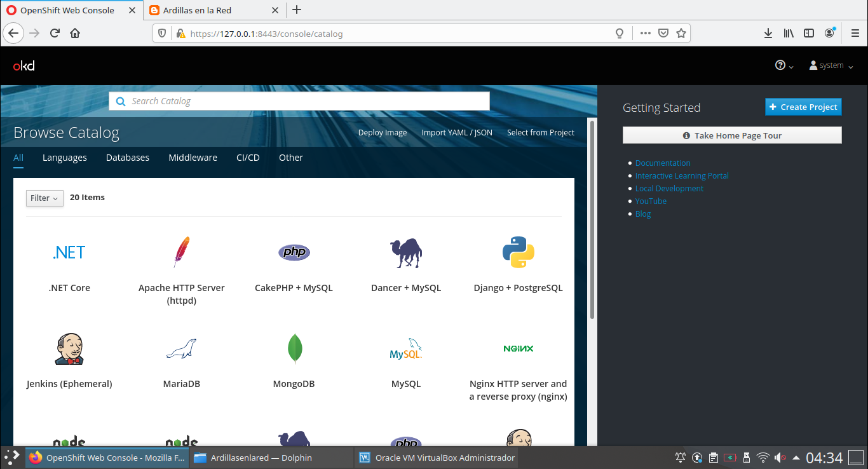
Task: Switch to Ardillas en la Red tab
Action: [x=214, y=10]
